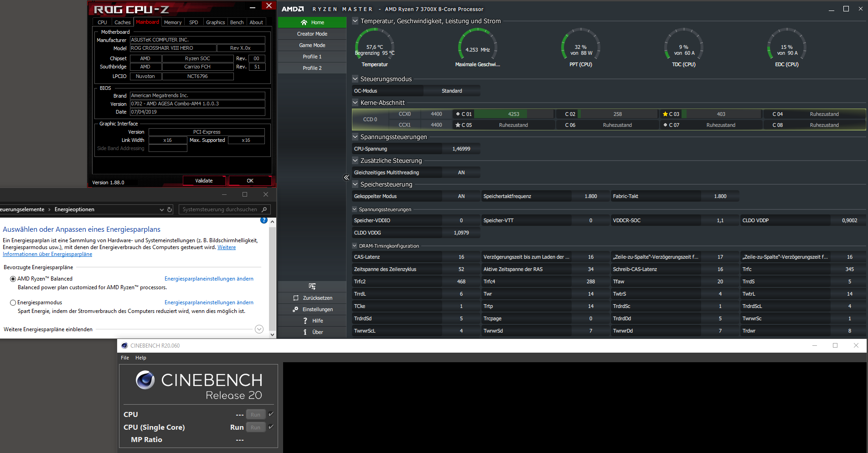The height and width of the screenshot is (453, 868).
Task: Click the dot marker on core C 07
Action: point(666,125)
